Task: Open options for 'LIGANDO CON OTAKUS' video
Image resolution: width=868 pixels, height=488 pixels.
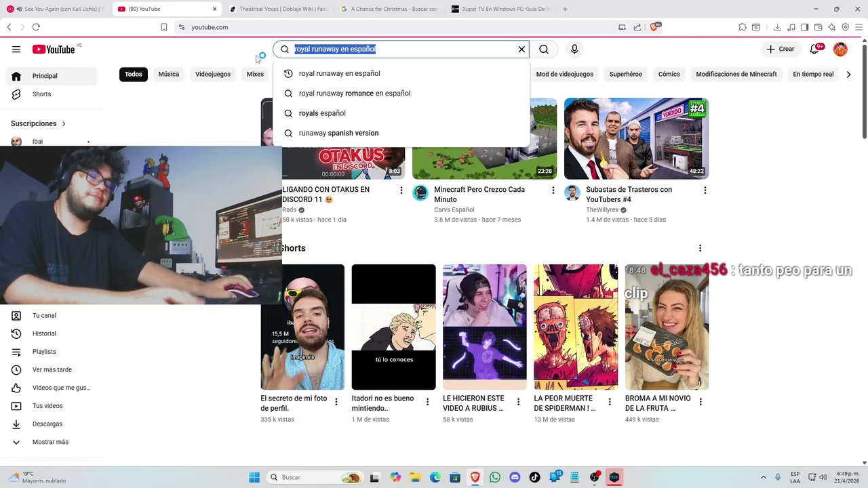Action: pyautogui.click(x=401, y=190)
